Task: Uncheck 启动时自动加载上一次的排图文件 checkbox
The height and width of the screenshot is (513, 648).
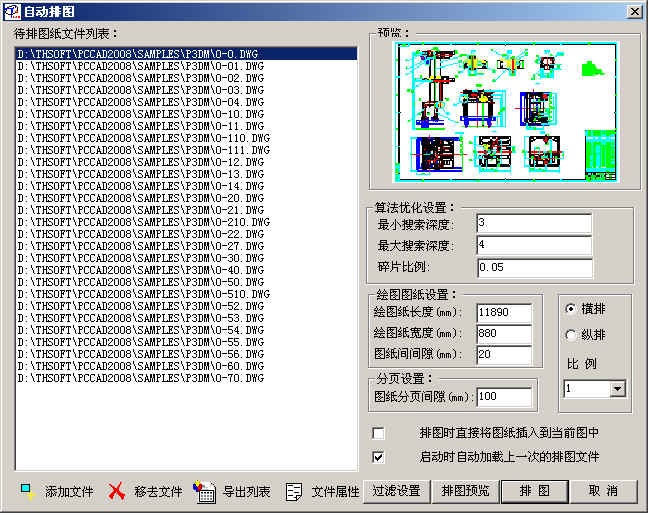Action: click(378, 457)
